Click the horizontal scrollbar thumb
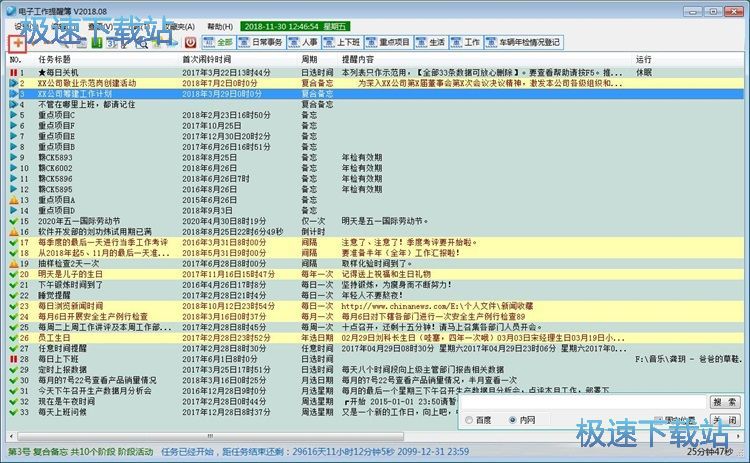The height and width of the screenshot is (463, 750). tap(210, 436)
